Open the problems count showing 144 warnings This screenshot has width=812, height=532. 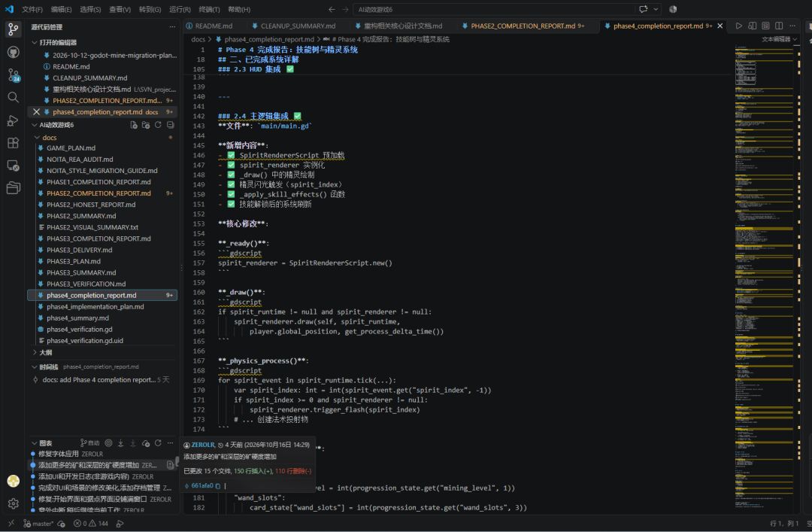(91, 524)
